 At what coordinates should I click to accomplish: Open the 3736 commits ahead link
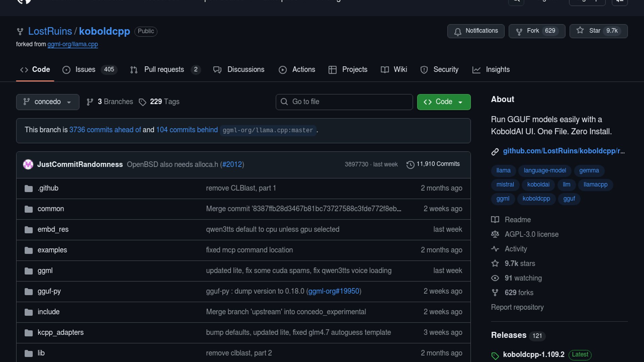[x=105, y=130]
